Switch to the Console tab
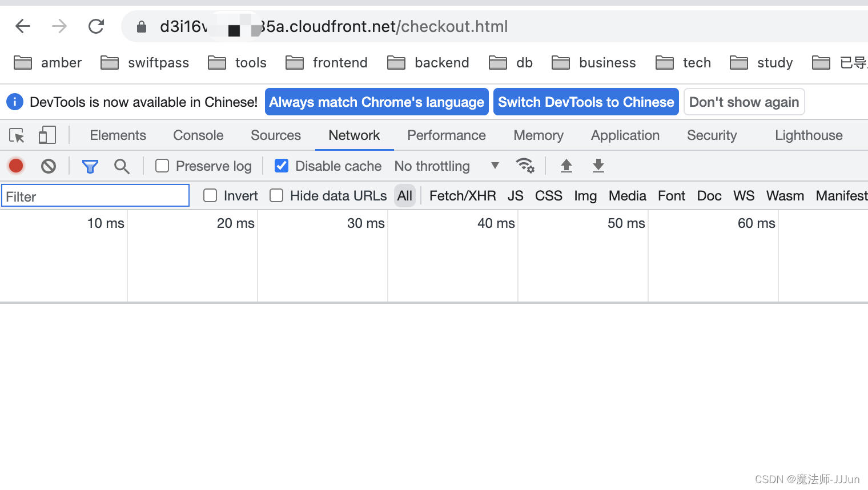 198,135
